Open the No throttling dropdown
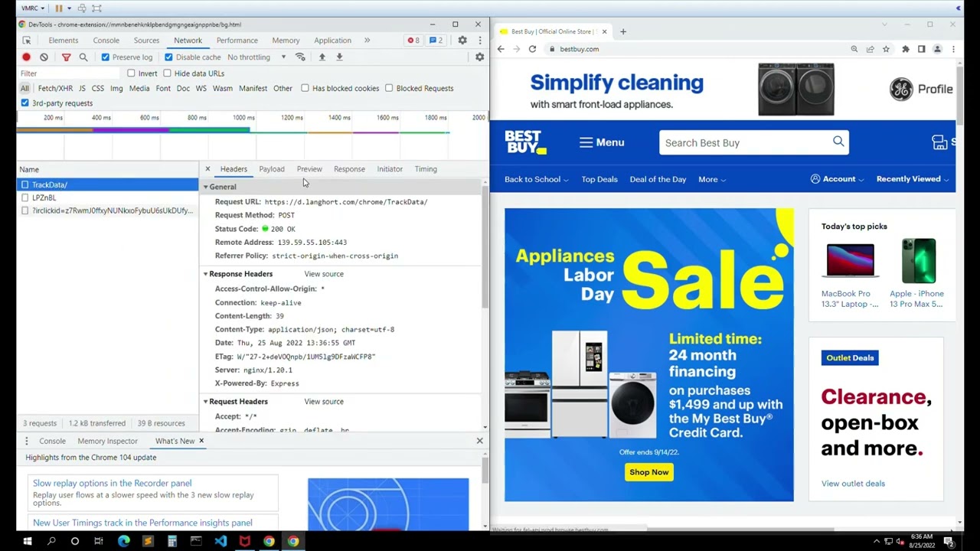The image size is (980, 551). point(256,57)
